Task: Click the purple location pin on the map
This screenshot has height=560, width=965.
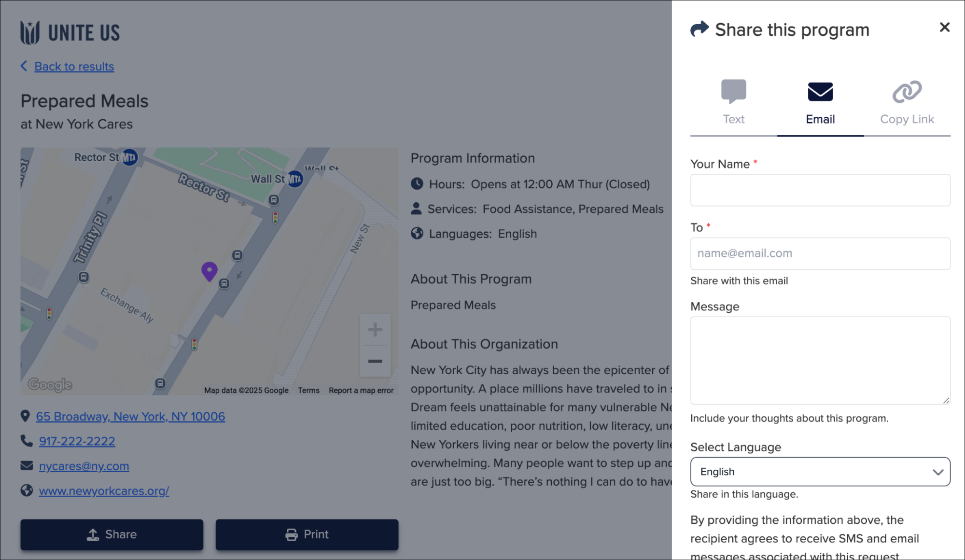Action: coord(209,270)
